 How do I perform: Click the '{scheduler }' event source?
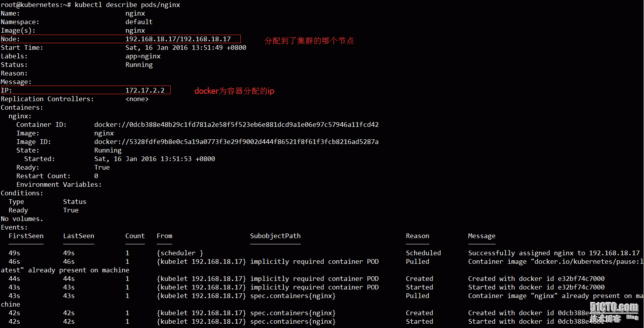click(x=180, y=253)
